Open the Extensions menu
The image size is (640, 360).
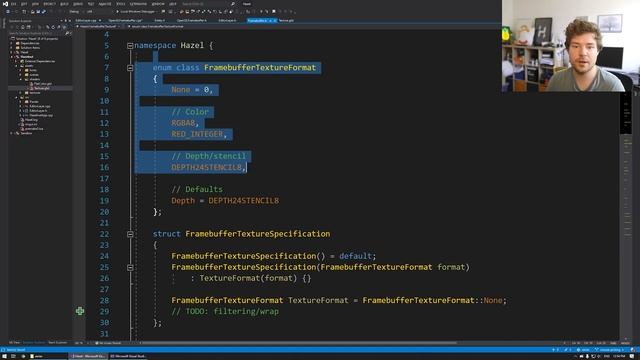pos(138,4)
